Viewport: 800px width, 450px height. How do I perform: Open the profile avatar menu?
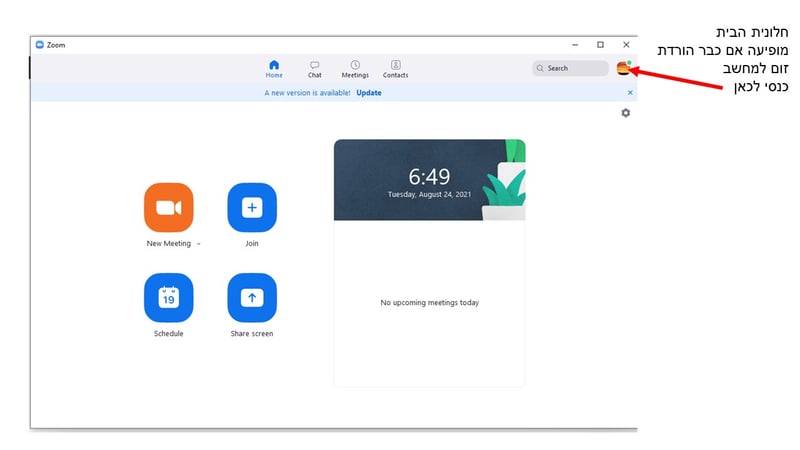[x=623, y=68]
